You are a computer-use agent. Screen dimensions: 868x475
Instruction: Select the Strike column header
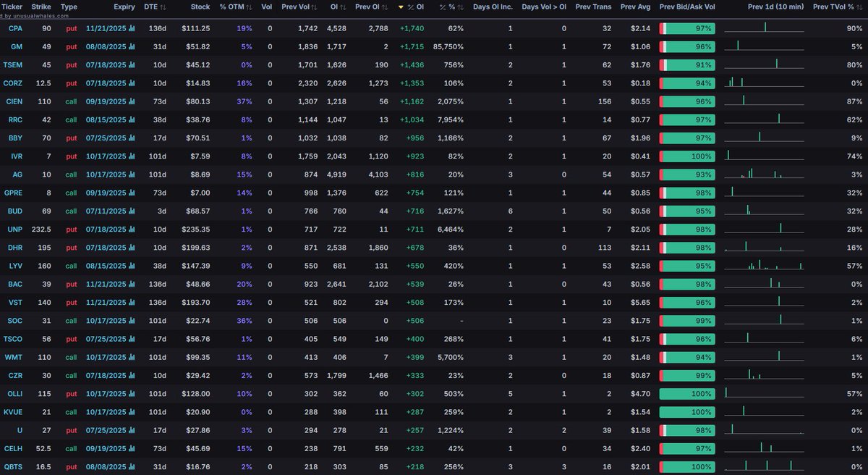(41, 7)
